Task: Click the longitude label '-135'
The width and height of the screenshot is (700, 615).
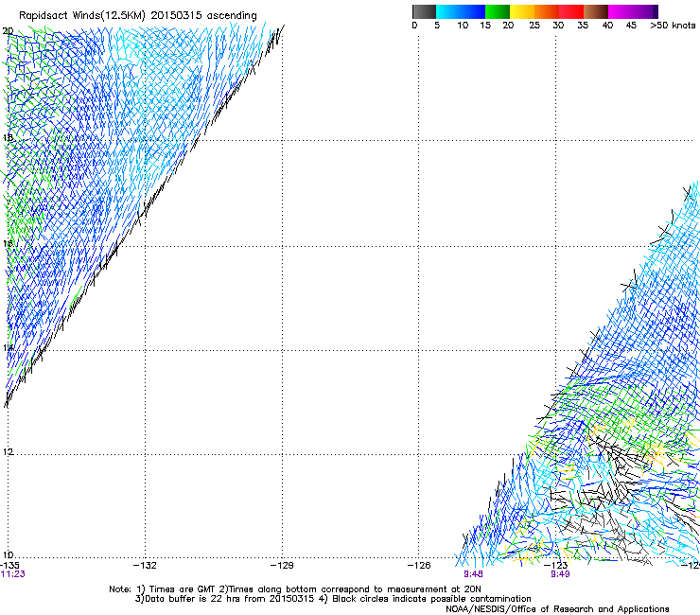Action: tap(9, 566)
